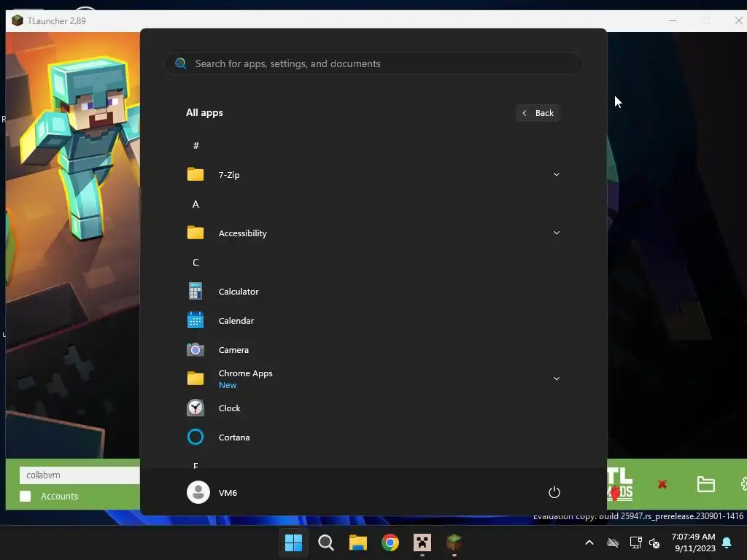This screenshot has width=747, height=560.
Task: Click the TL Mods logo in TLauncher
Action: pos(620,484)
